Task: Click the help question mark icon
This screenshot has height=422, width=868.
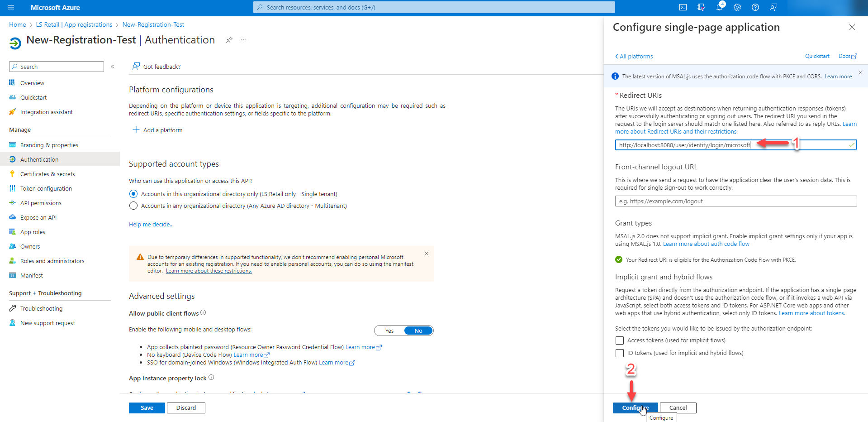Action: point(755,7)
